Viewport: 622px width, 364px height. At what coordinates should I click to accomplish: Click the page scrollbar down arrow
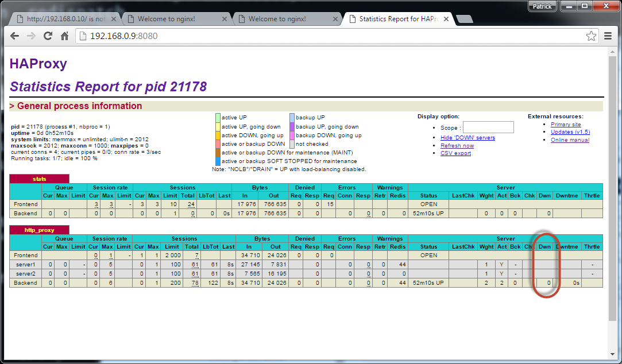[613, 354]
